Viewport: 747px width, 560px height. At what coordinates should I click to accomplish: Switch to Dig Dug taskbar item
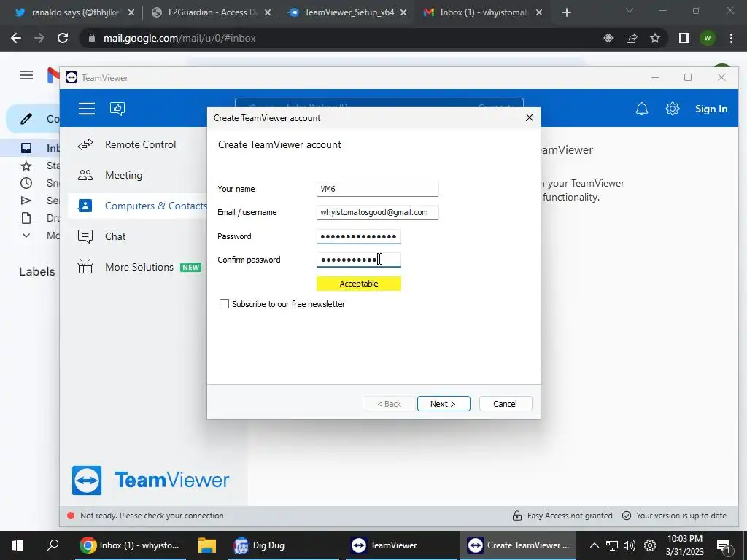[x=282, y=545]
